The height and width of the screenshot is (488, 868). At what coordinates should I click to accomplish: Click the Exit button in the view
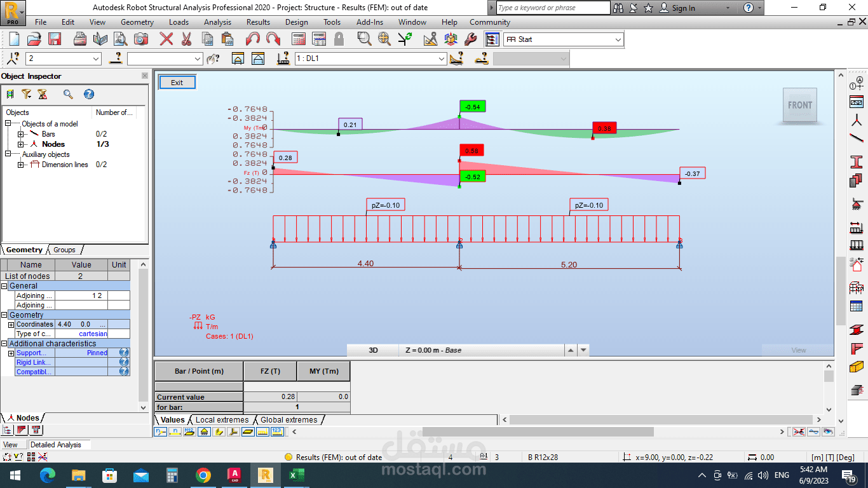[177, 83]
